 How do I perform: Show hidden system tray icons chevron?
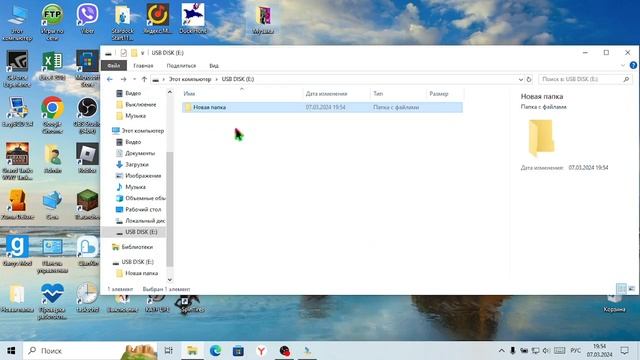tap(501, 351)
